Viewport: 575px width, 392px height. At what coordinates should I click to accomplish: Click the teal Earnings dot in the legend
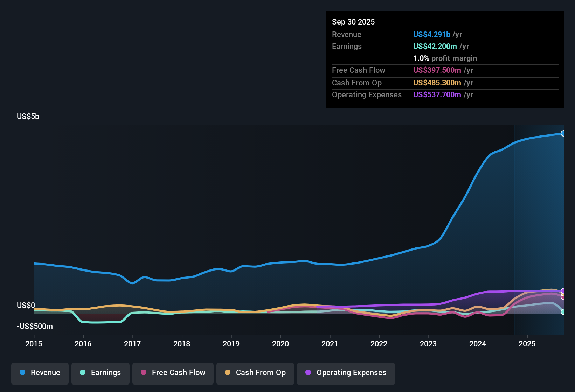[x=83, y=373]
